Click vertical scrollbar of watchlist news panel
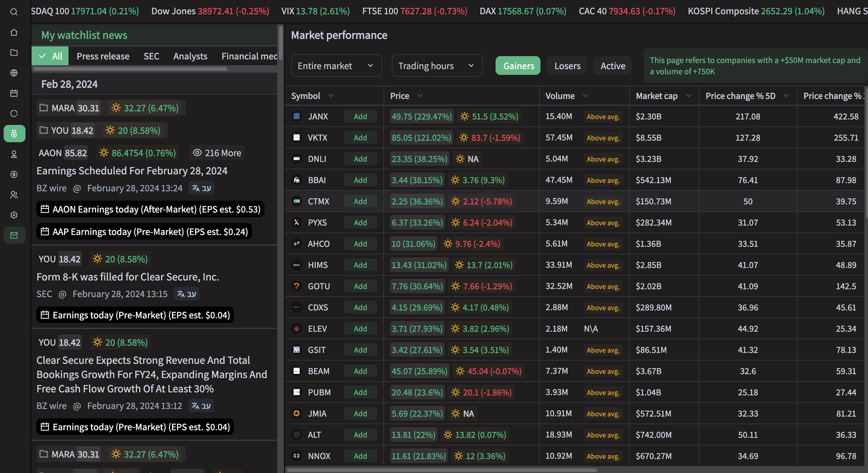868x473 pixels. click(x=280, y=43)
